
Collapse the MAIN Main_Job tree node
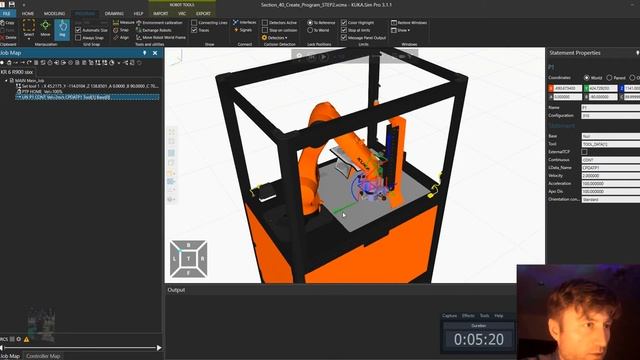pos(6,81)
